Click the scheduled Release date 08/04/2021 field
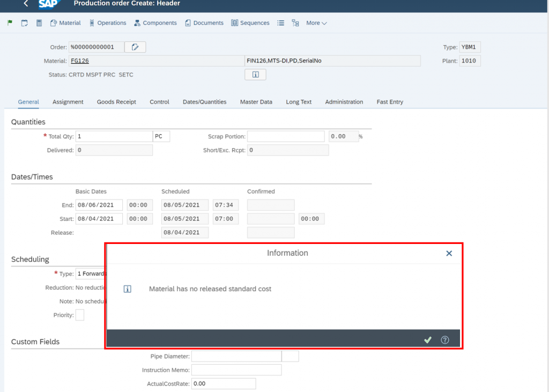 (x=185, y=232)
